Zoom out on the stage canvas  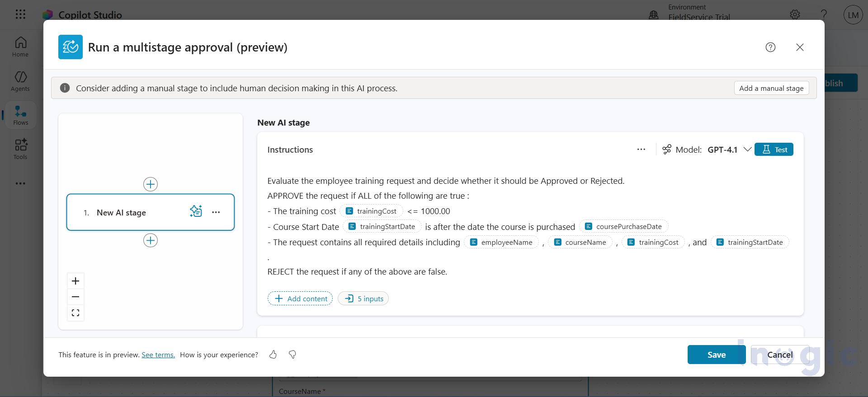point(75,297)
